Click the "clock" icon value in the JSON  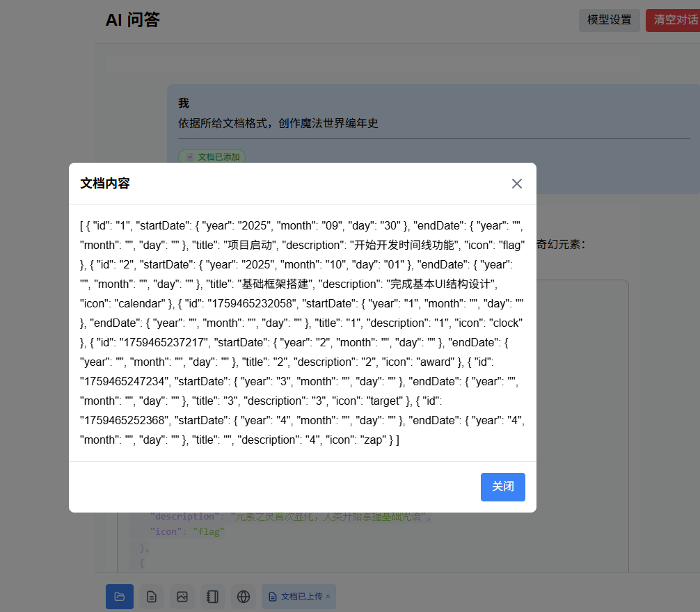point(506,323)
